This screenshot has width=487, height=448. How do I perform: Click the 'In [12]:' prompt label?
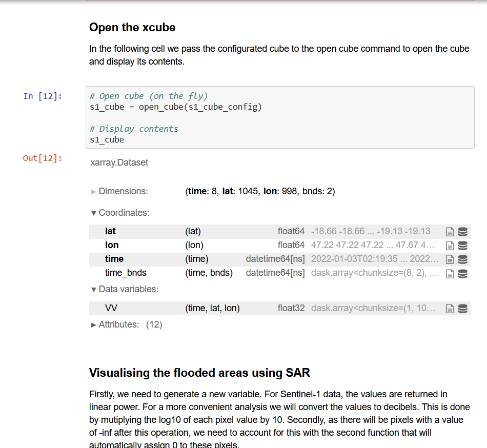[x=43, y=96]
